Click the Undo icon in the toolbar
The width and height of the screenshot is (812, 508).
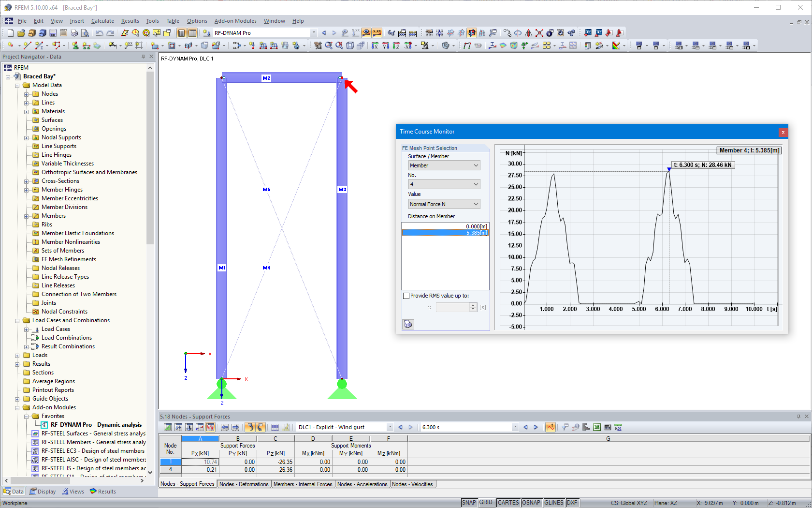click(x=100, y=32)
